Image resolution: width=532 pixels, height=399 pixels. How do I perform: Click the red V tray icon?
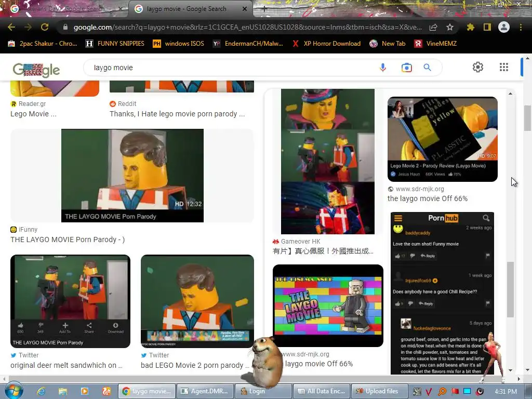coord(429,392)
